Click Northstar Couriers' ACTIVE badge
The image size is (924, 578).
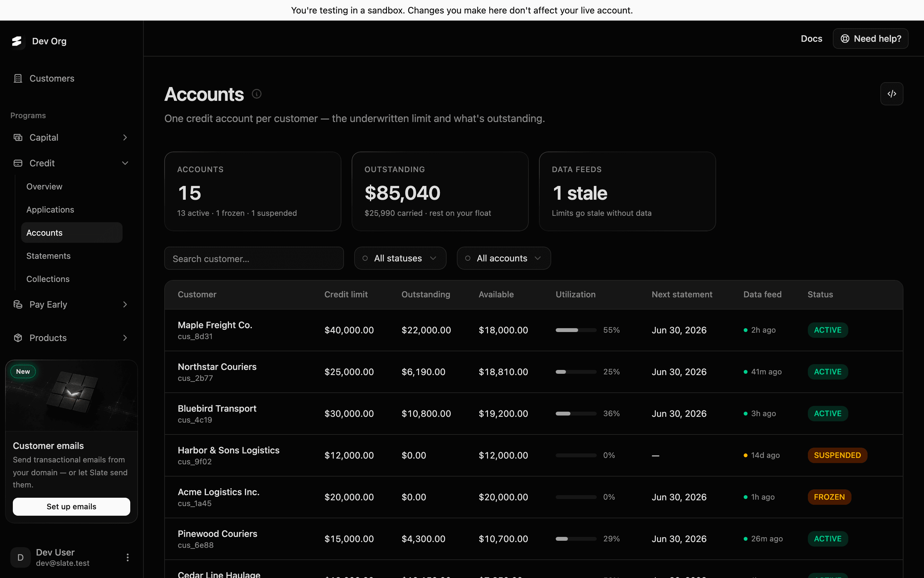827,372
